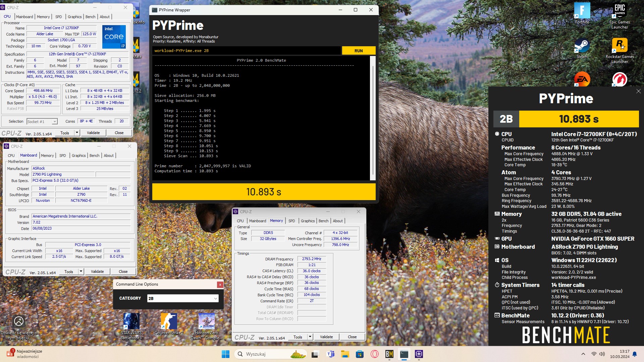Open Microsoft Teams from taskbar
Viewport: 644px width, 362px height.
pyautogui.click(x=330, y=354)
